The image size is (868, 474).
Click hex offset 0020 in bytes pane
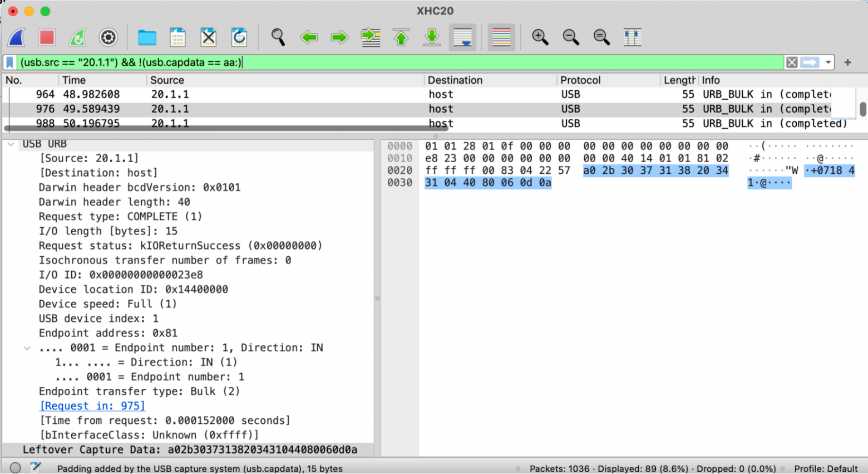[400, 170]
